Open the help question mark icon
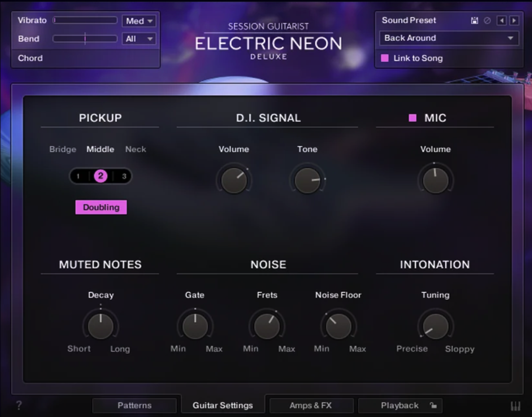Viewport: 532px width, 417px height. [x=19, y=405]
